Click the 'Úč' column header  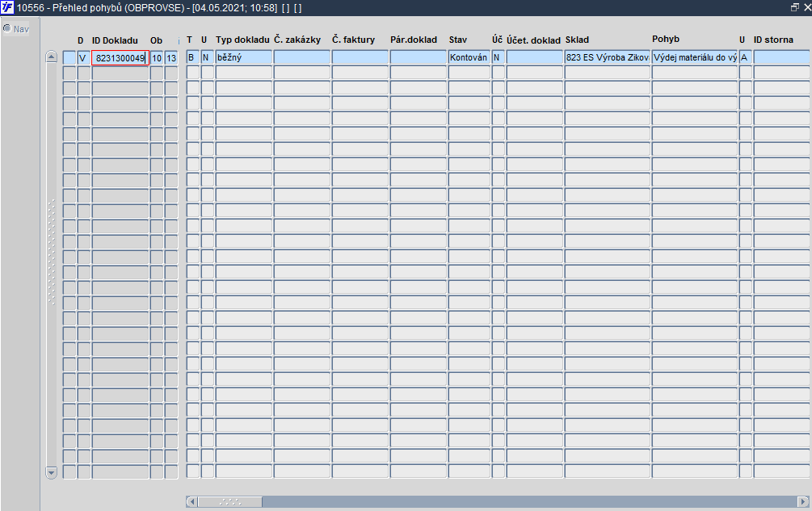point(498,40)
